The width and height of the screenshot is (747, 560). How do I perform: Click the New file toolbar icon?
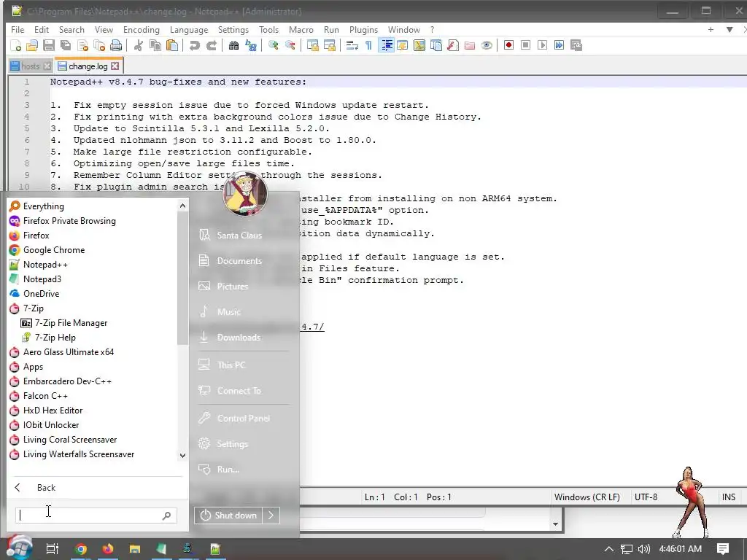pyautogui.click(x=16, y=46)
